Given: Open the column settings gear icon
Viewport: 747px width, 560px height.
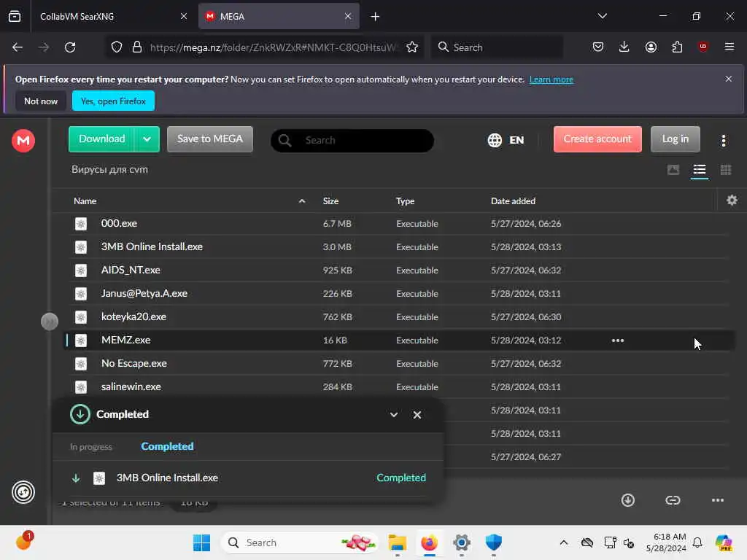Looking at the screenshot, I should tap(732, 201).
